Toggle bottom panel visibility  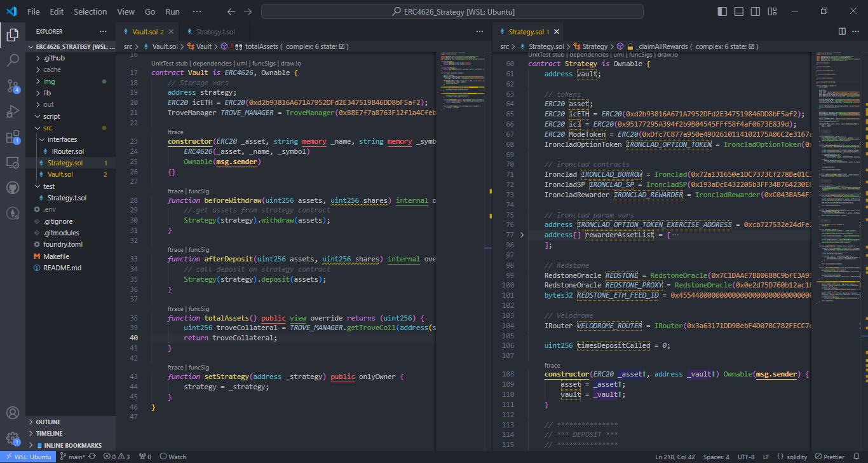(x=738, y=11)
